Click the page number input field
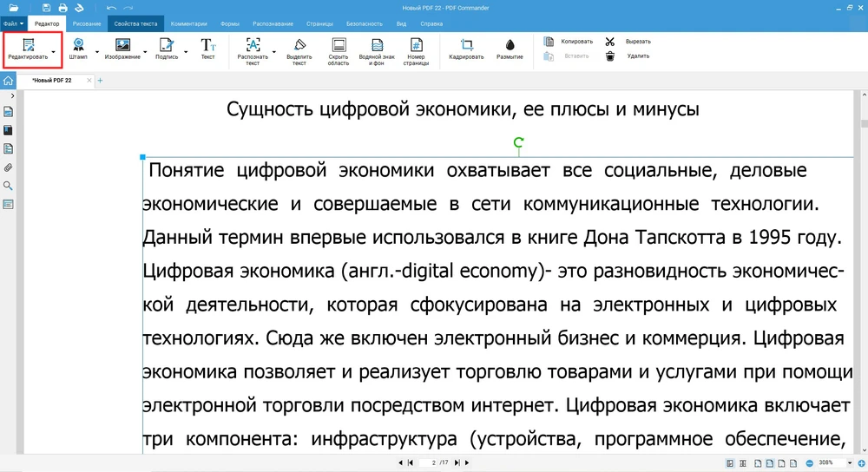 point(432,462)
